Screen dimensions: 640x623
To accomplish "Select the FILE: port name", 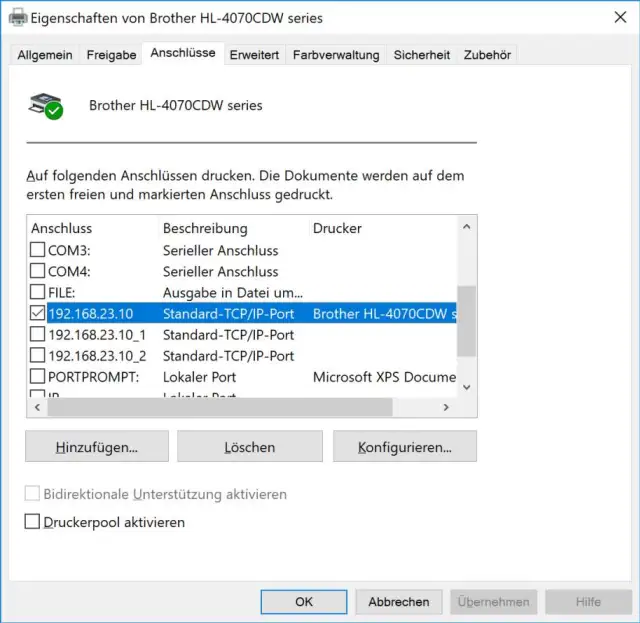I will (x=62, y=293).
